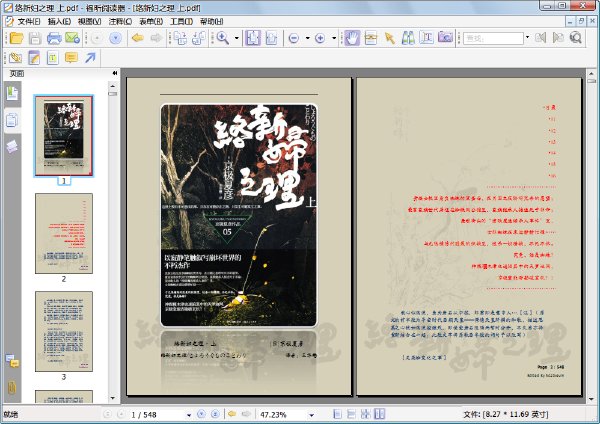This screenshot has width=600, height=424.
Task: Open the 注释 (Comments) menu
Action: click(120, 21)
